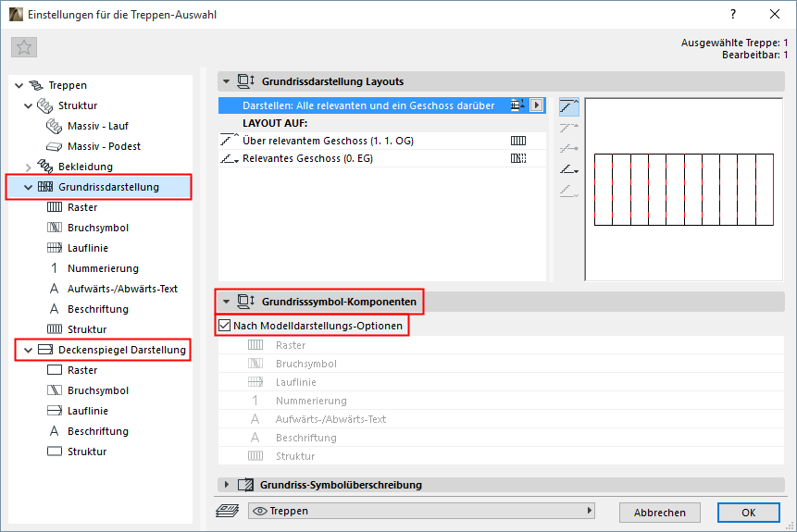Open Raster under Grundrissdarstellung
This screenshot has height=532, width=797.
82,207
